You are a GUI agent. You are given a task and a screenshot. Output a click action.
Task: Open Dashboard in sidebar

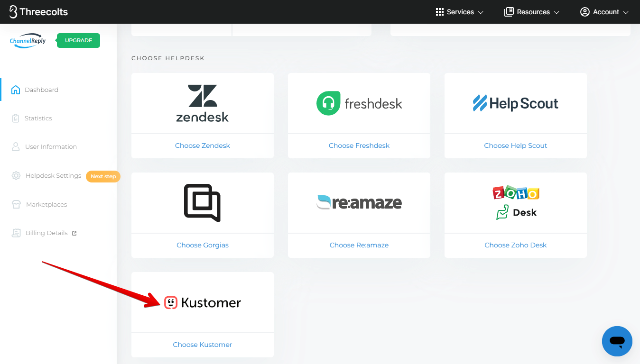coord(41,90)
